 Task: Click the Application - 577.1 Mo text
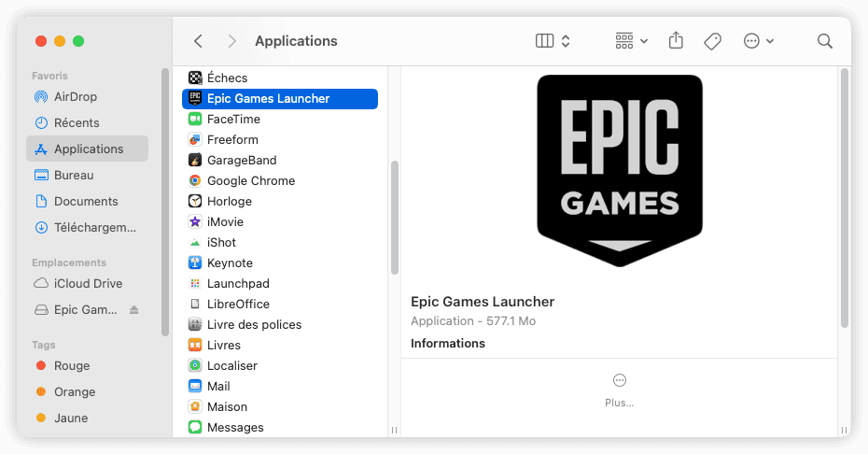point(473,321)
